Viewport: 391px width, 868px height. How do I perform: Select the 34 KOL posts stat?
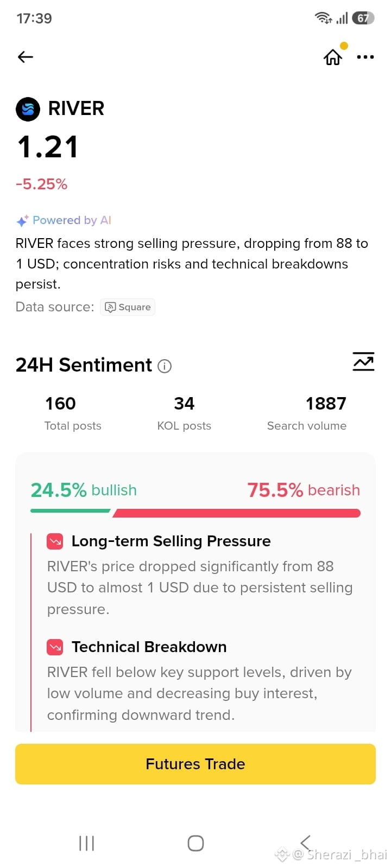[x=184, y=413]
